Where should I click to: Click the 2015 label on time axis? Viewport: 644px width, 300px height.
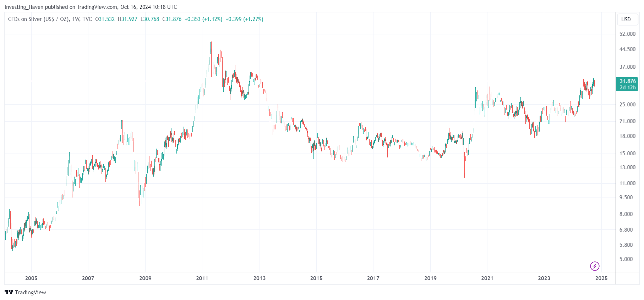(x=316, y=278)
